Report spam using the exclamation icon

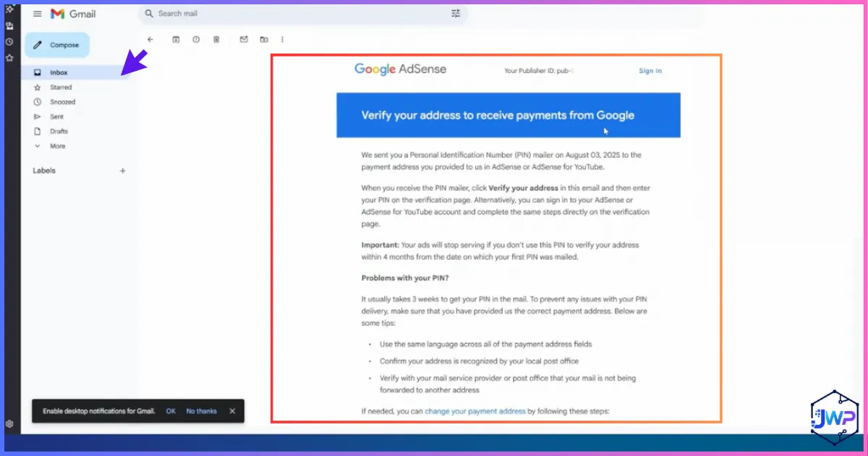(x=196, y=39)
